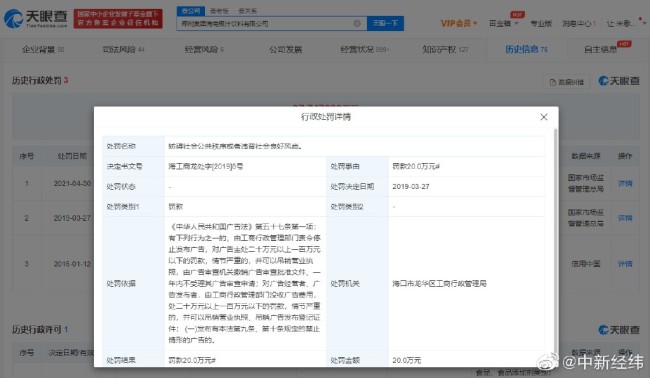
Task: Open 详情 for the 2021-04-30 penalty row
Action: pos(625,183)
